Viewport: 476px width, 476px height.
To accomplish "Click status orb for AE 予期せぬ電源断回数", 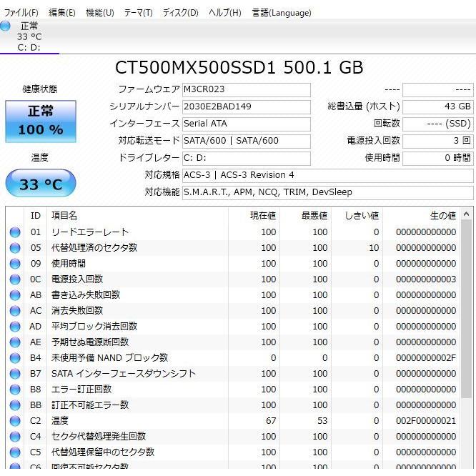I will [15, 342].
